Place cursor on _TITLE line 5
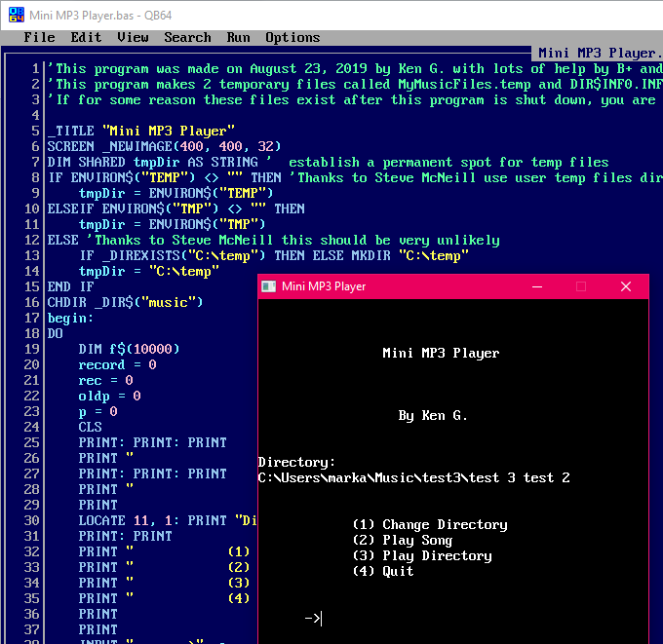This screenshot has height=644, width=663. coord(141,131)
